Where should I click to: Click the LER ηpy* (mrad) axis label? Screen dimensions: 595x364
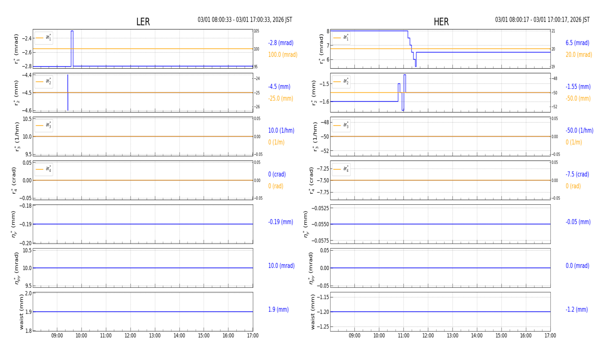click(16, 268)
